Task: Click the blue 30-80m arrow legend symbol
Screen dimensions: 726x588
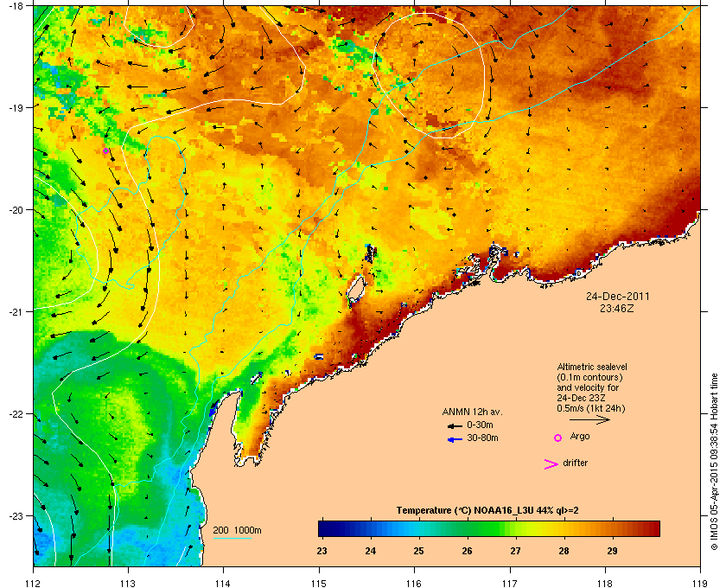Action: [455, 439]
